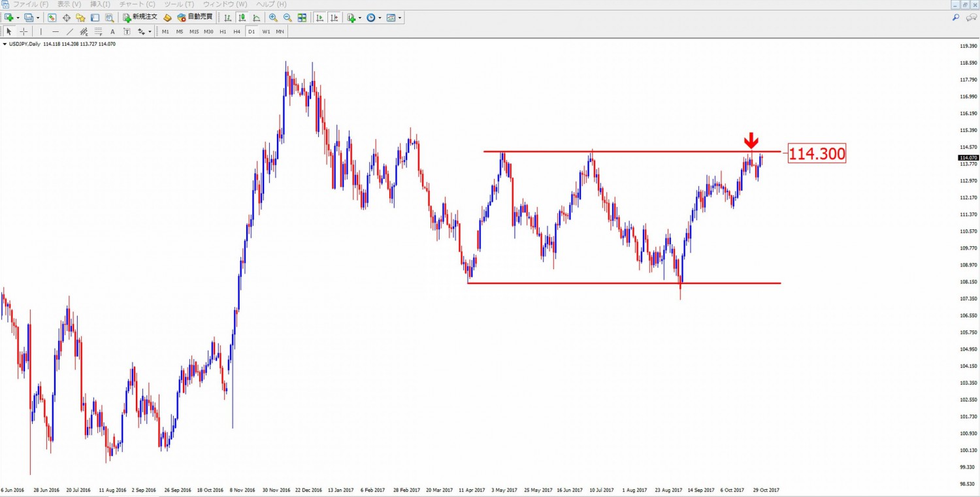Select the crosshair cursor tool

tap(24, 31)
